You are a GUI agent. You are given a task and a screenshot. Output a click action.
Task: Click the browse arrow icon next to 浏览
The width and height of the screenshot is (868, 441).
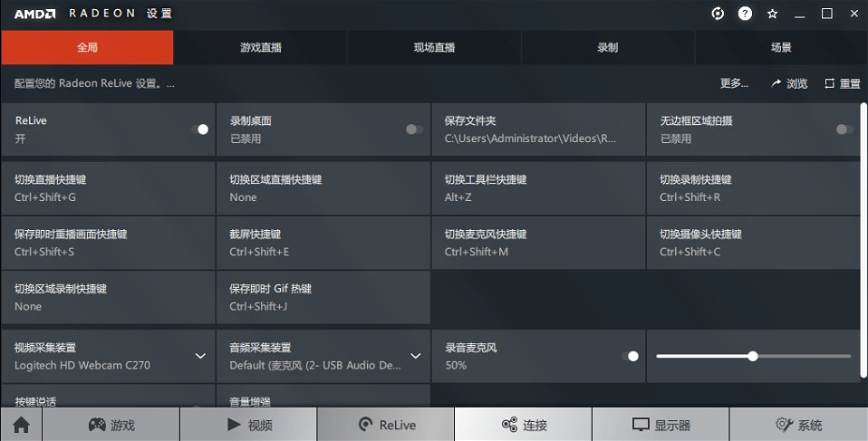[776, 83]
